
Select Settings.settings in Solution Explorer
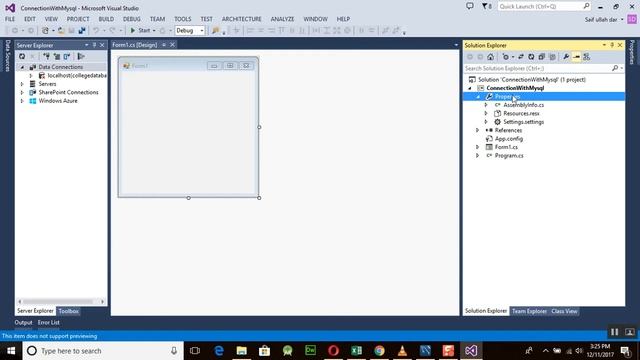(x=523, y=122)
